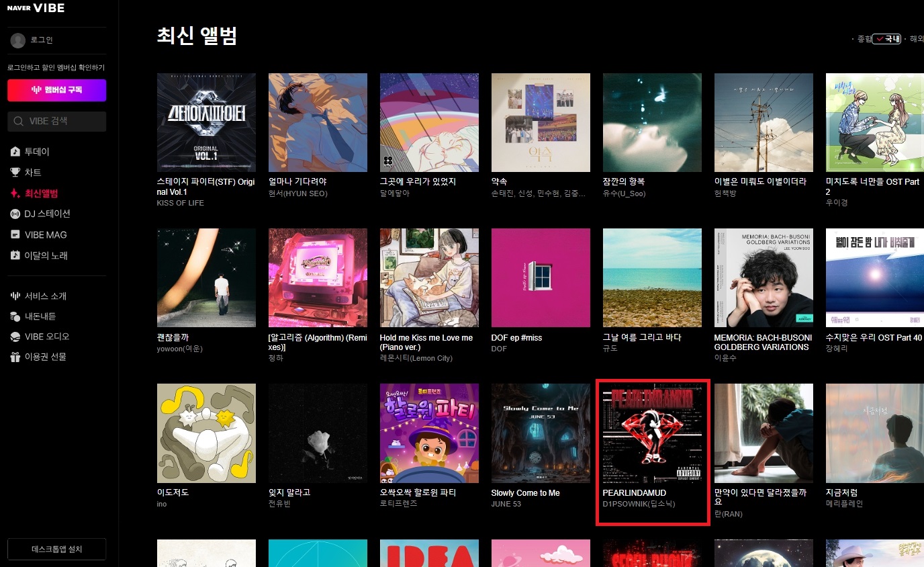Screen dimensions: 924x567
Task: Click artist name 이윤수
Action: (725, 358)
